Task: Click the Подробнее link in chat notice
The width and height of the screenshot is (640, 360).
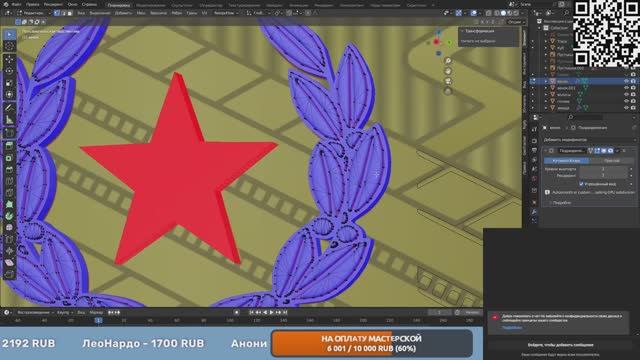Action: pyautogui.click(x=512, y=327)
